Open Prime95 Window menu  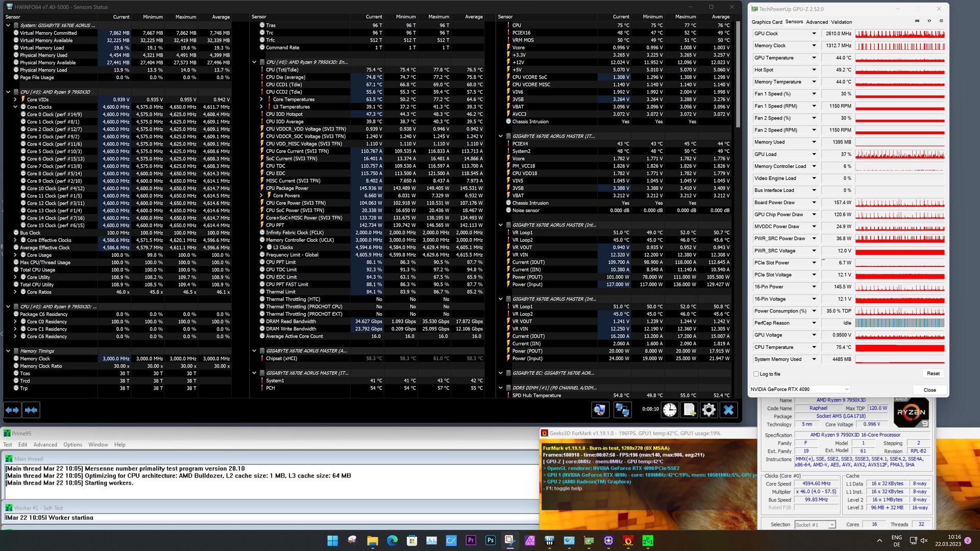coord(98,445)
